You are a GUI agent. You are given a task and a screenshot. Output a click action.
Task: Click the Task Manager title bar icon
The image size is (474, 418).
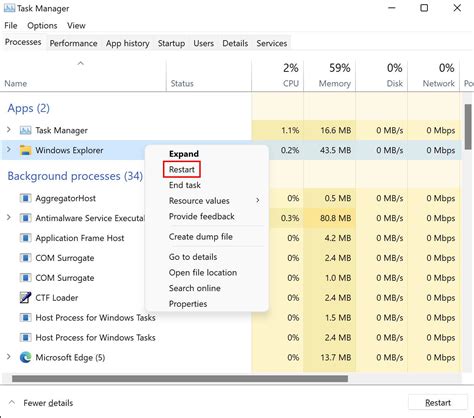9,8
